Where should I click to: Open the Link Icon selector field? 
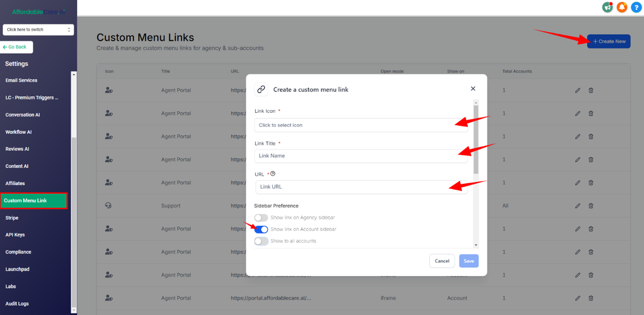pos(361,125)
